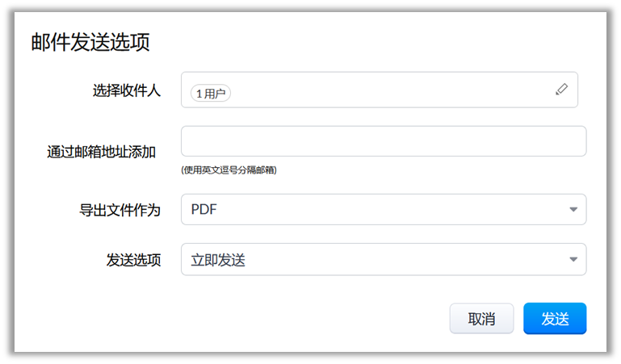Screen dimensions: 621x364
Task: Click the '立即发送' value text
Action: click(218, 260)
